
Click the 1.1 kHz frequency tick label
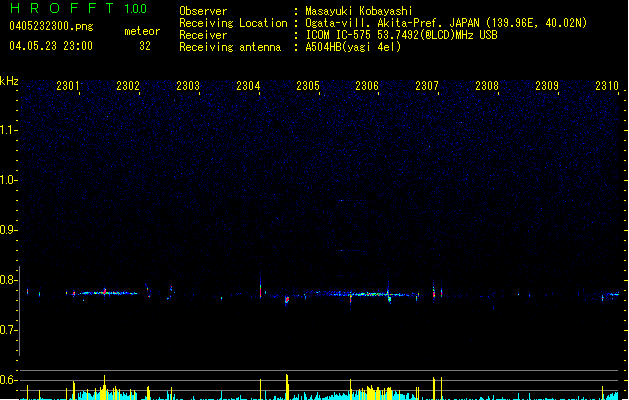click(8, 130)
